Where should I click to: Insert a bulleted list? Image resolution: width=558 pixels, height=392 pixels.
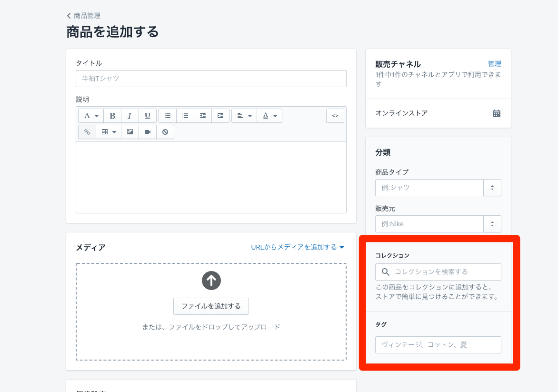168,116
